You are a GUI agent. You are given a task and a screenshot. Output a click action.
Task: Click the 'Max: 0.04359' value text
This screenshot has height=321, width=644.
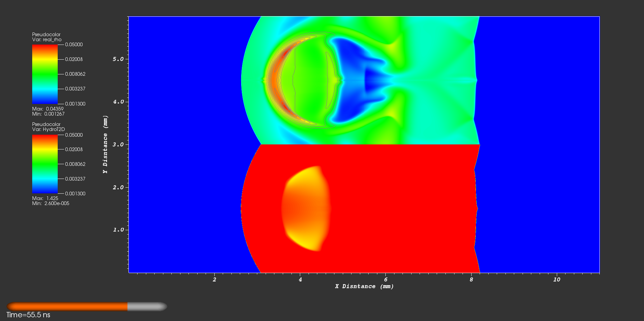coord(48,109)
